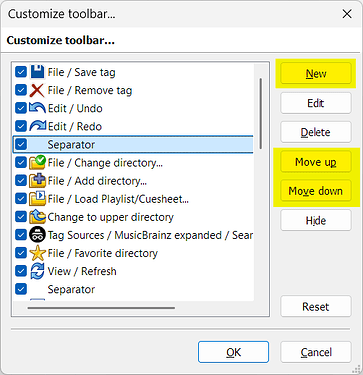363x375 pixels.
Task: Click the Redo arrow icon
Action: [x=37, y=126]
